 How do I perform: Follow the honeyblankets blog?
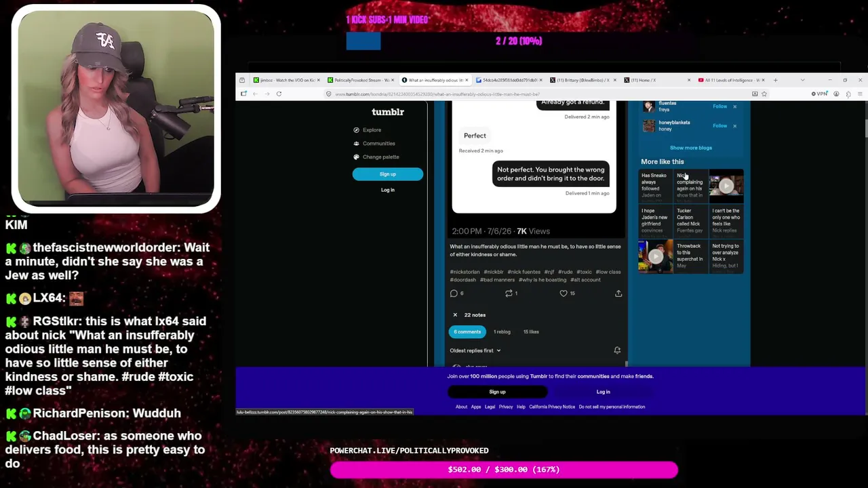[x=719, y=126]
